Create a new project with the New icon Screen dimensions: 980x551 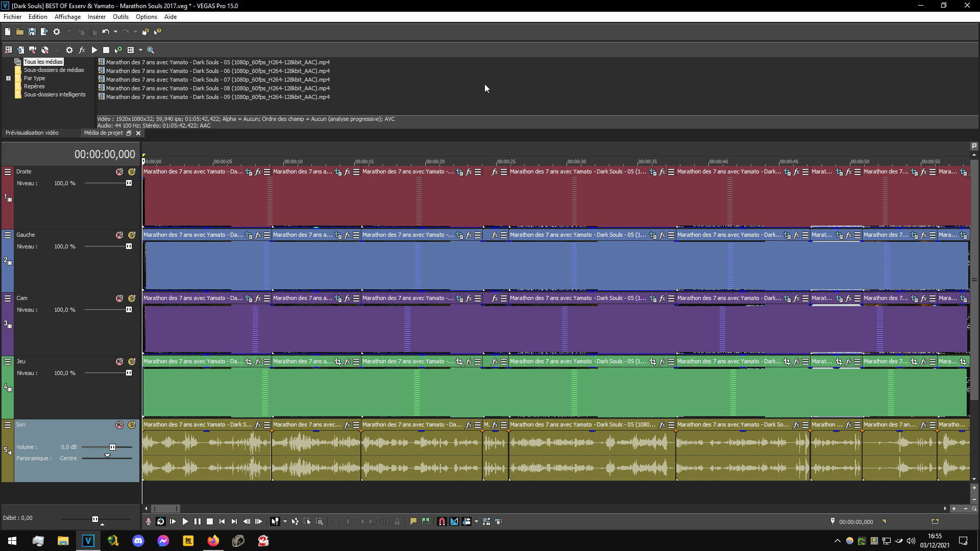[x=8, y=32]
